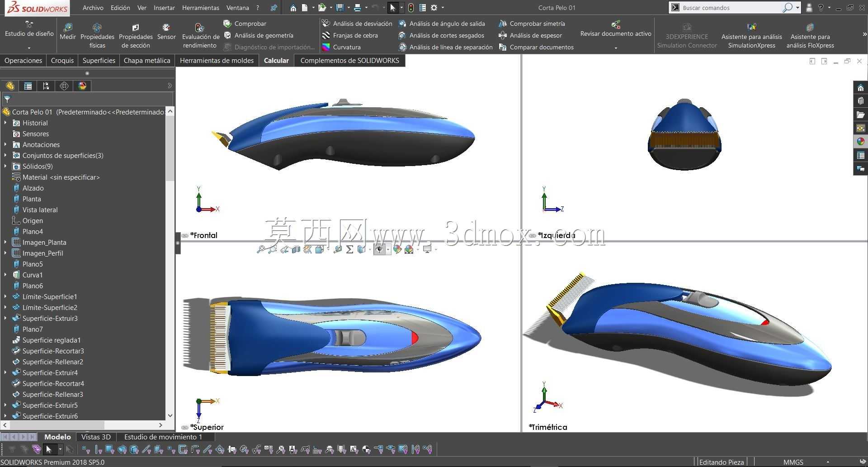The height and width of the screenshot is (467, 868).
Task: Click Edit appearance sphere in view toolbar
Action: [x=397, y=249]
